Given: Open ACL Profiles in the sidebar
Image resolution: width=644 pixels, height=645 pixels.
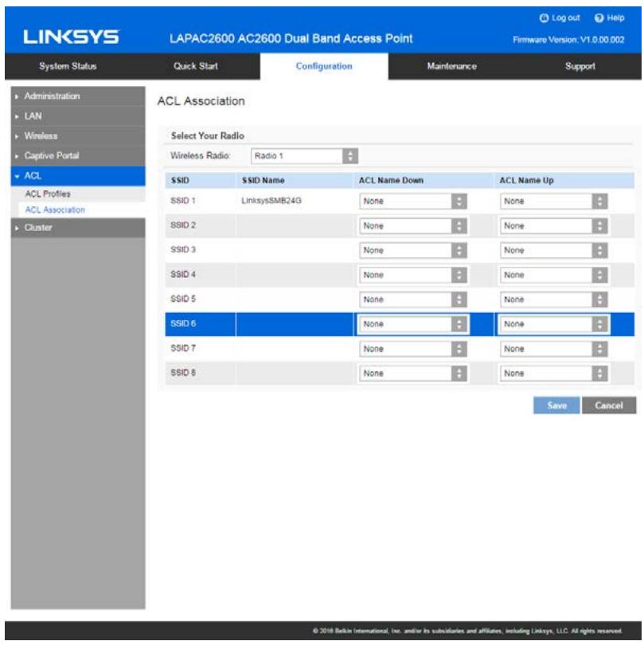Looking at the screenshot, I should click(x=48, y=193).
